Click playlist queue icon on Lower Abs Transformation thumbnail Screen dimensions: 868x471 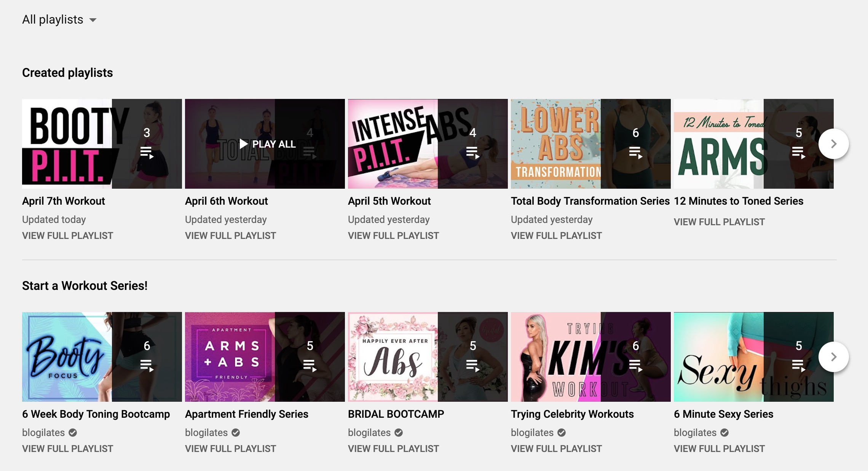[x=635, y=153]
